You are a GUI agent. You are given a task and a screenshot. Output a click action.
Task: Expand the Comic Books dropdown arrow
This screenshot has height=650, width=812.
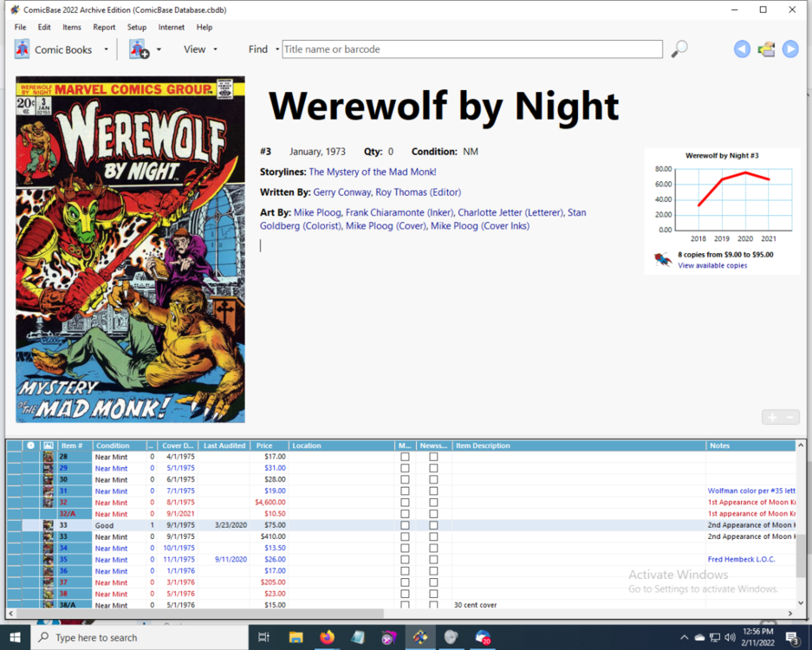coord(107,49)
